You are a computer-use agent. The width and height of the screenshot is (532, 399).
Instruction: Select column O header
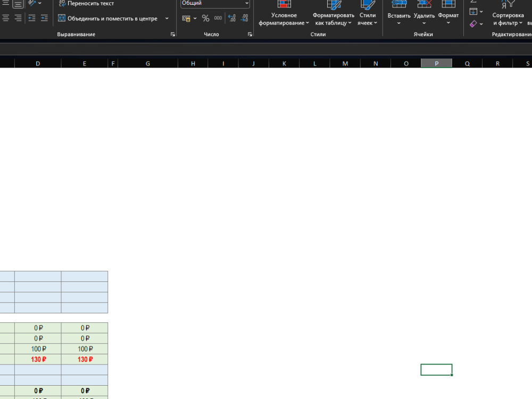click(x=406, y=63)
